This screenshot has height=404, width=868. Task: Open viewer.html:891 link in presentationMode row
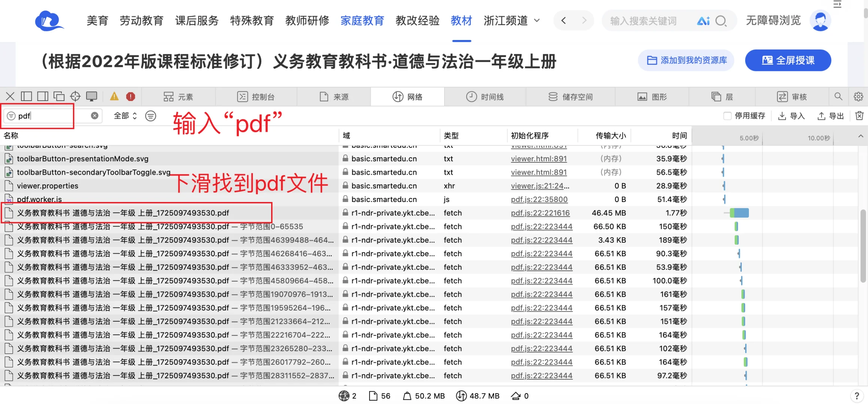pos(539,159)
